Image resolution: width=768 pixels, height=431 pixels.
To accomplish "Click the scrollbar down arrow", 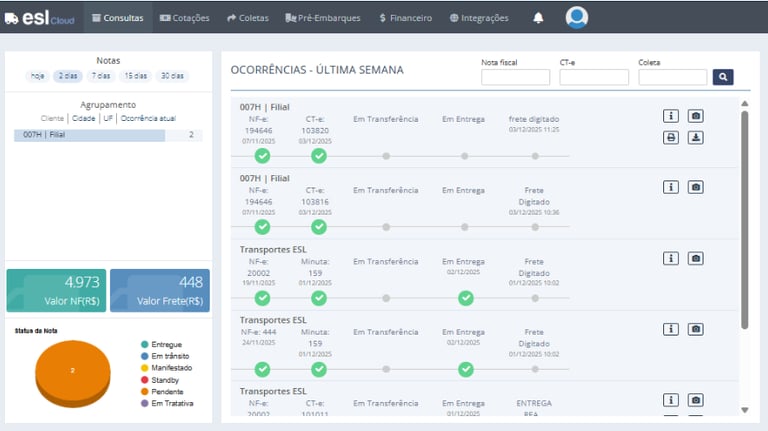I will [x=744, y=410].
